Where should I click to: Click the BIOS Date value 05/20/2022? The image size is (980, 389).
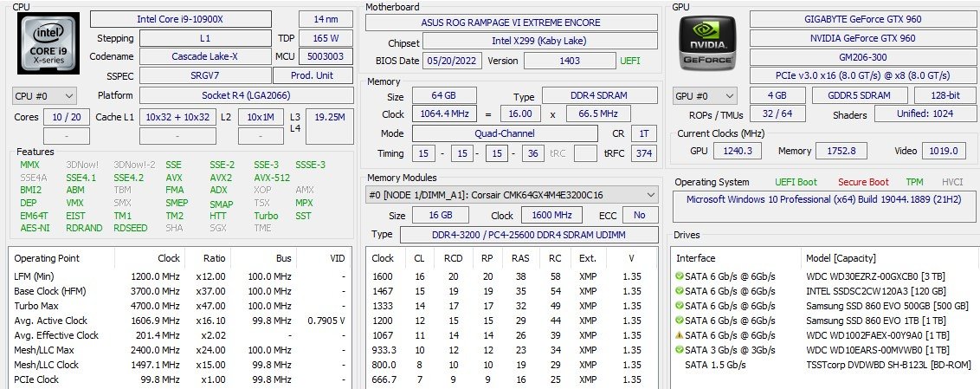pos(453,61)
